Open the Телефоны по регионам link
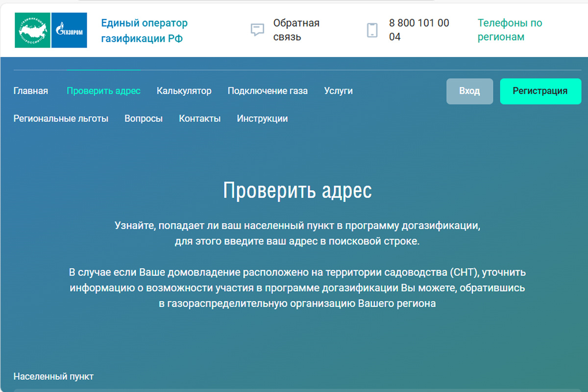The image size is (588, 392). tap(509, 30)
